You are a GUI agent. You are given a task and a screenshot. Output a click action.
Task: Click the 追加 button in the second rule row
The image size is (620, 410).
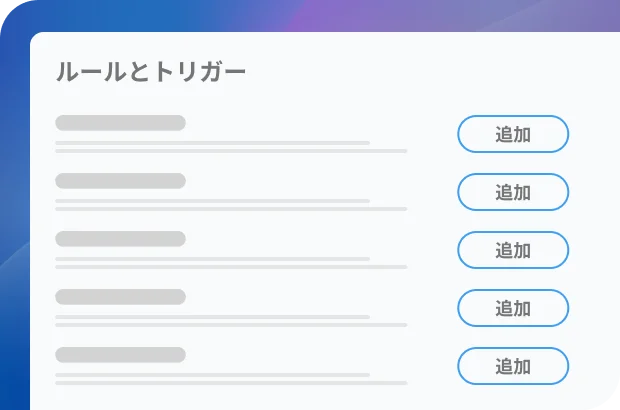coord(513,192)
